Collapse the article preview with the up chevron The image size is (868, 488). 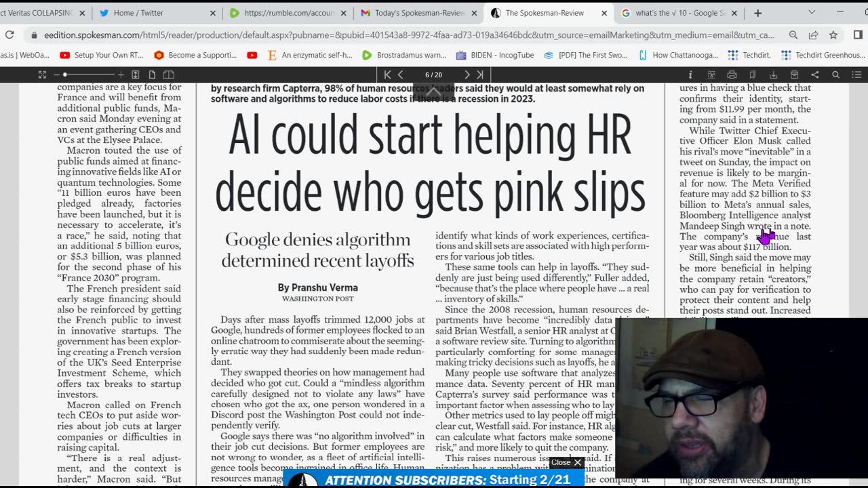pyautogui.click(x=433, y=91)
